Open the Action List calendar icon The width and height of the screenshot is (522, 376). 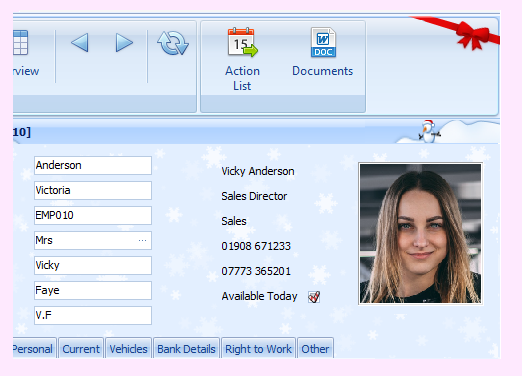(242, 42)
